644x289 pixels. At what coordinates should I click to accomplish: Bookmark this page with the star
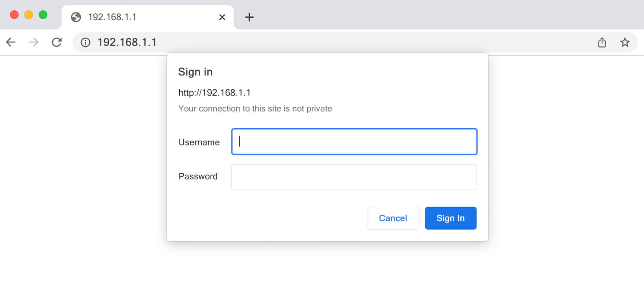tap(625, 42)
